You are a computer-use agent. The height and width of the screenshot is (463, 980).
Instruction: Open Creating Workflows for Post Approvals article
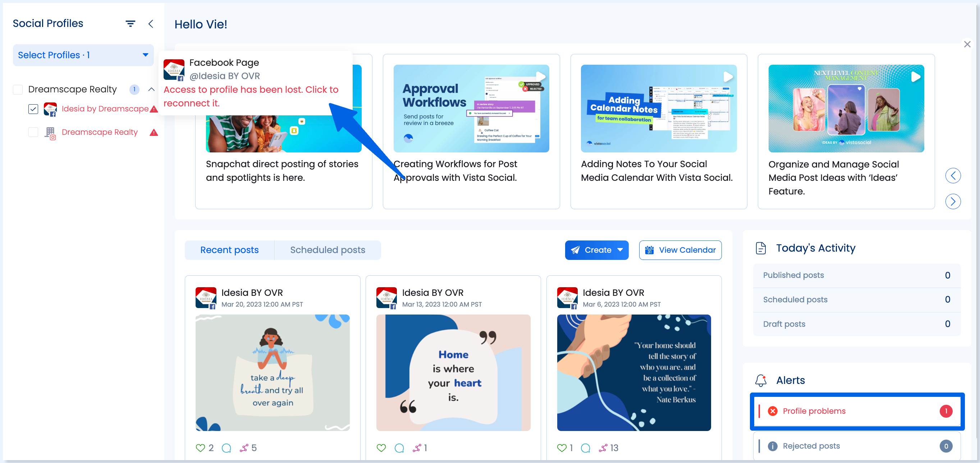click(455, 171)
